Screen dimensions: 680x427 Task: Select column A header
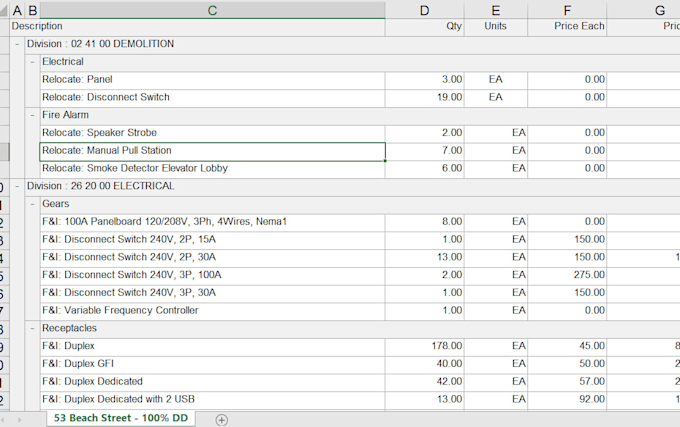[17, 10]
